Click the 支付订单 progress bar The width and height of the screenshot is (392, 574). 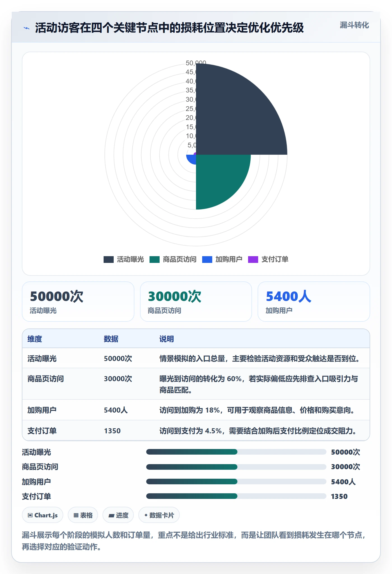tap(236, 496)
